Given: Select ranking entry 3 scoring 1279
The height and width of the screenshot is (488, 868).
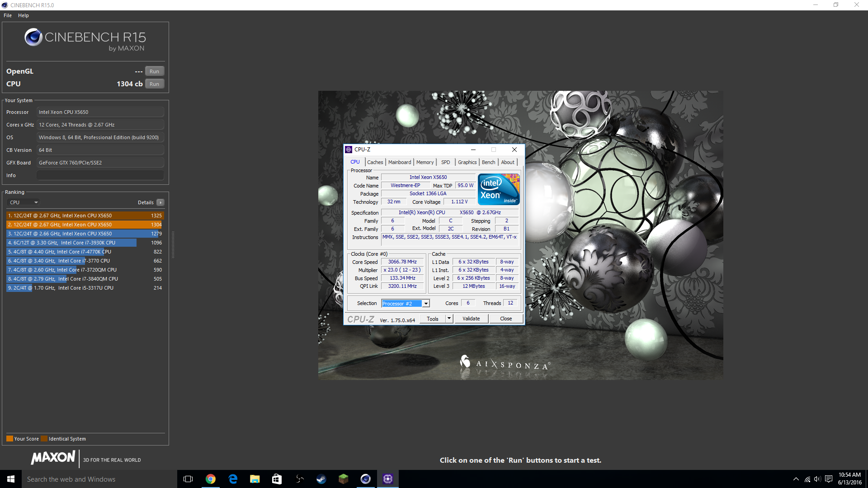Looking at the screenshot, I should pyautogui.click(x=85, y=234).
